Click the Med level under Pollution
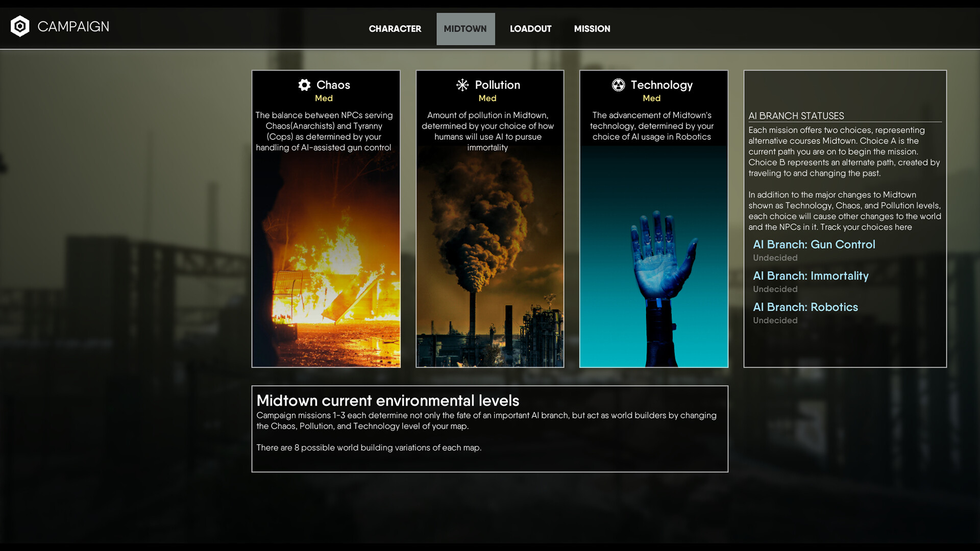980x551 pixels. [487, 98]
